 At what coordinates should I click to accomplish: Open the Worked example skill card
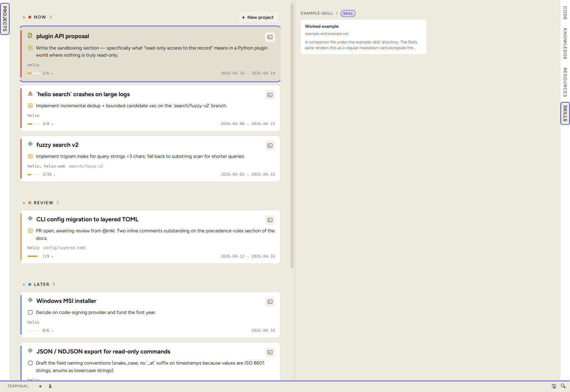[363, 37]
